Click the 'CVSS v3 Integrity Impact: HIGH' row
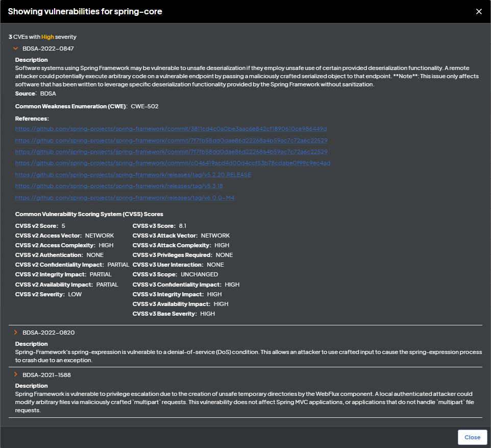This screenshot has height=448, width=491. tap(177, 294)
